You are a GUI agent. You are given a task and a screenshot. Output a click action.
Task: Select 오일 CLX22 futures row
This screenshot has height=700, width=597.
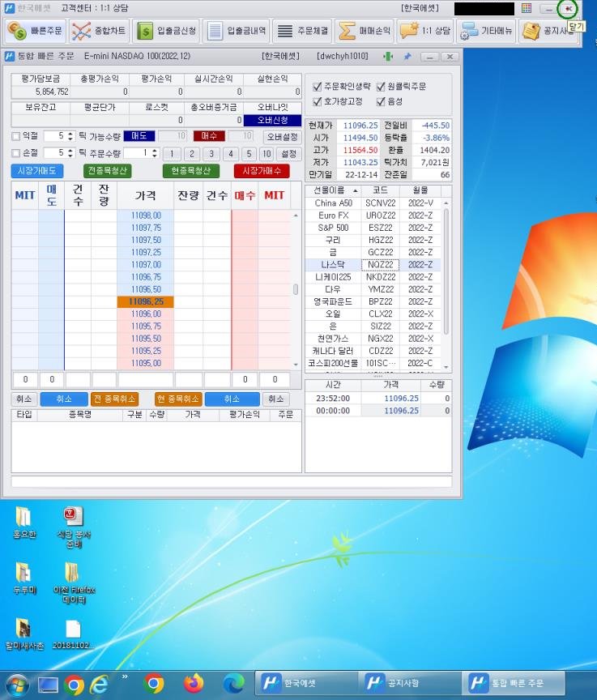374,314
